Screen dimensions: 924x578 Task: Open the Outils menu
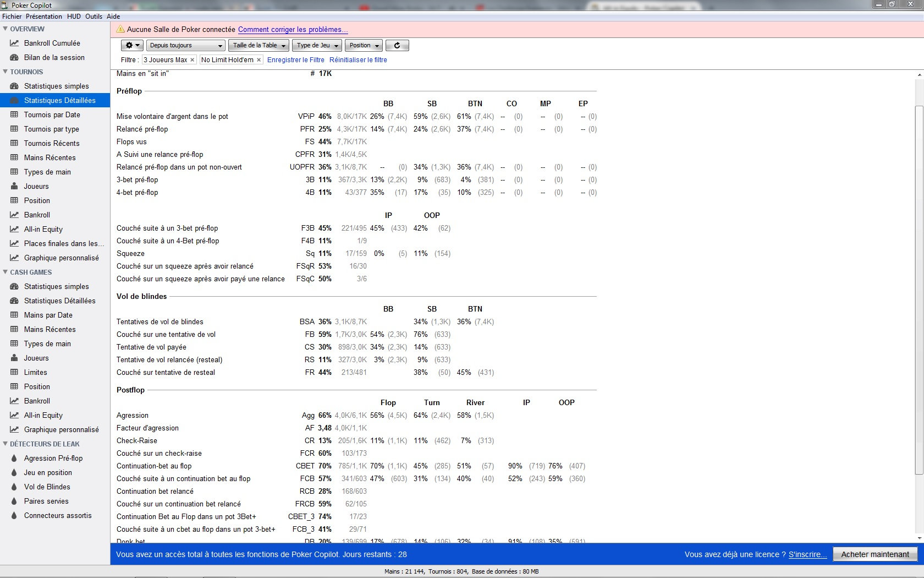click(94, 17)
